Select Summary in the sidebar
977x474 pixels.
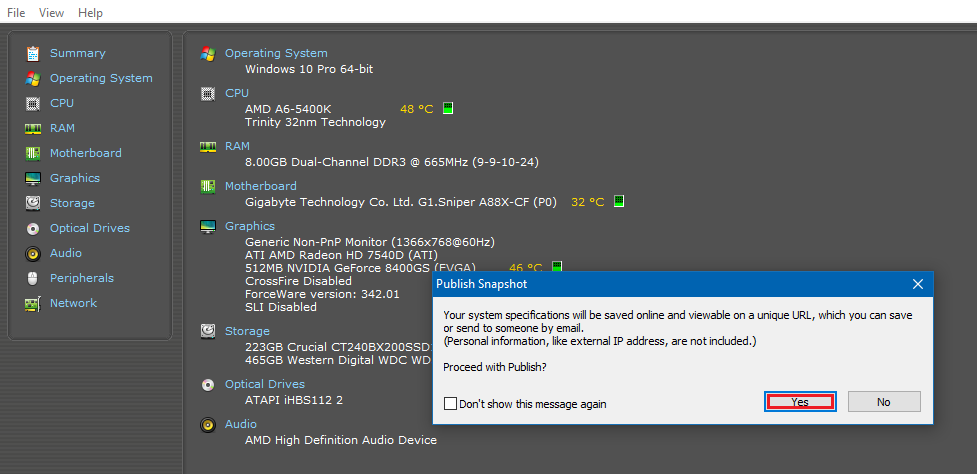(78, 54)
